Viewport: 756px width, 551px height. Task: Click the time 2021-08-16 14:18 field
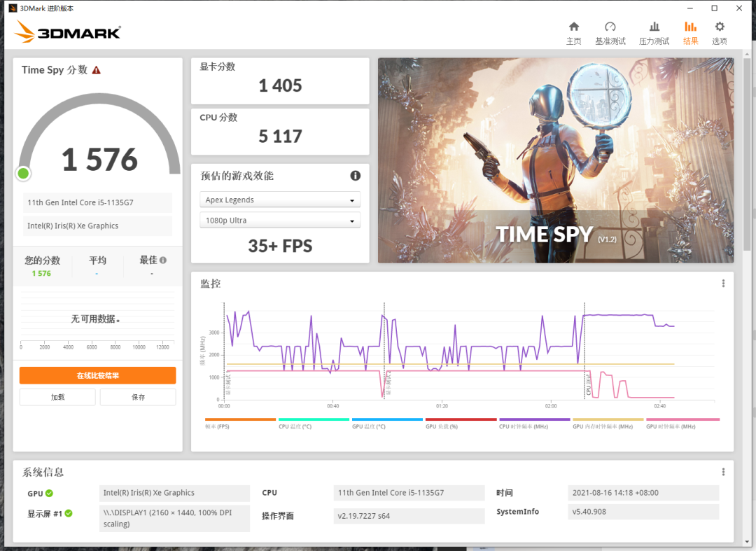[x=643, y=493]
